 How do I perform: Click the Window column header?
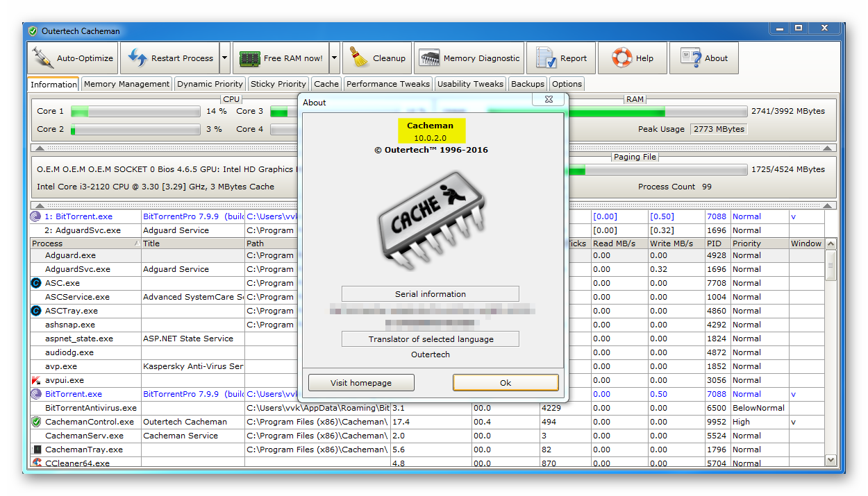[806, 243]
